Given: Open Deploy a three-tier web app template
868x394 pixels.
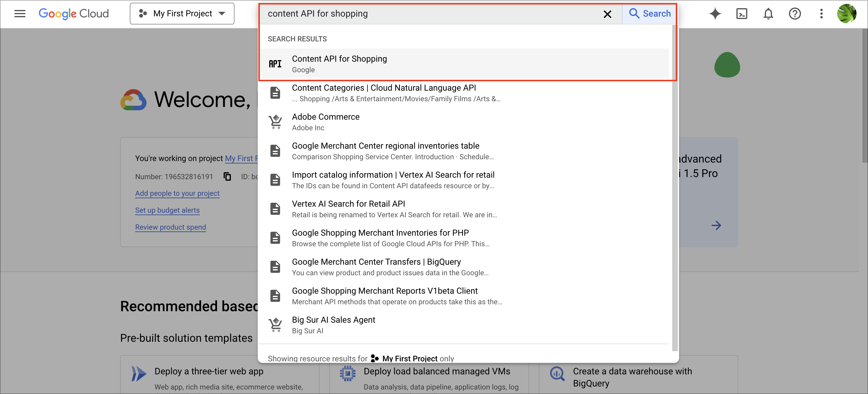Looking at the screenshot, I should tap(209, 371).
